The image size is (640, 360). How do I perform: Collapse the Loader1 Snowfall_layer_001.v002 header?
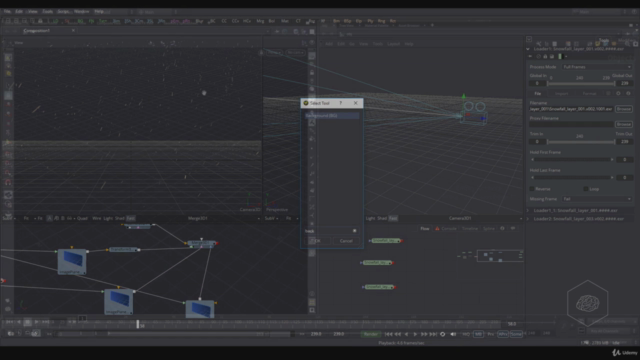tap(528, 49)
